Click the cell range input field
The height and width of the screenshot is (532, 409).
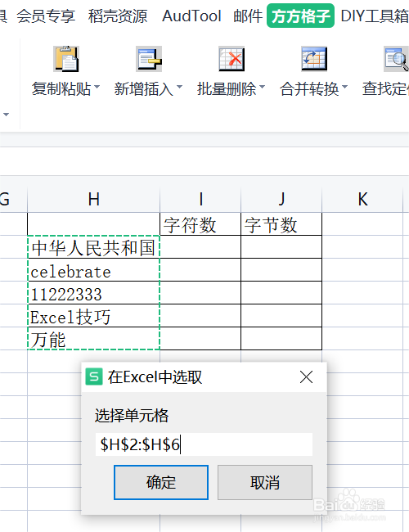(204, 444)
